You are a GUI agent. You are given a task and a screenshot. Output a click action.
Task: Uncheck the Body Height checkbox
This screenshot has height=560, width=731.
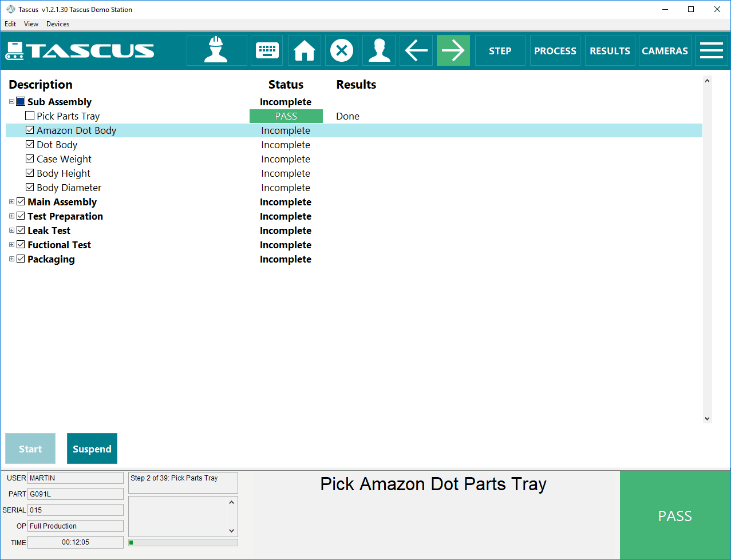(30, 173)
